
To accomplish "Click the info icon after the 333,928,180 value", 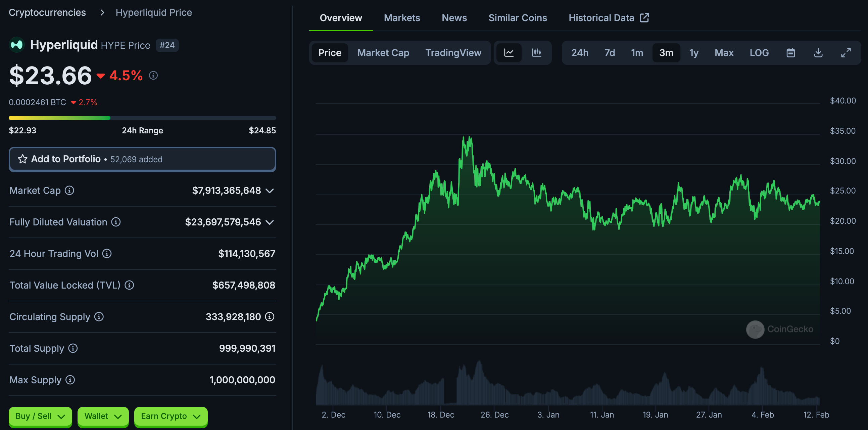I will point(270,317).
